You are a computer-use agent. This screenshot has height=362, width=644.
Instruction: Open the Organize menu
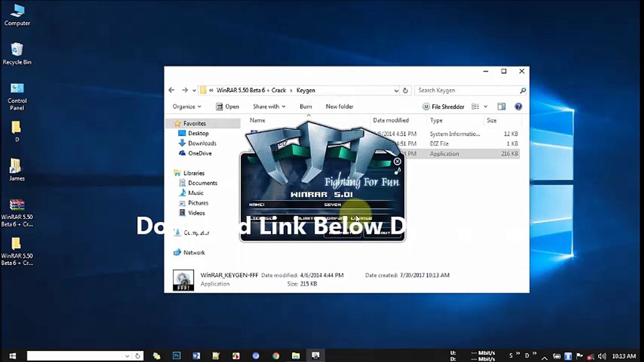pos(187,107)
